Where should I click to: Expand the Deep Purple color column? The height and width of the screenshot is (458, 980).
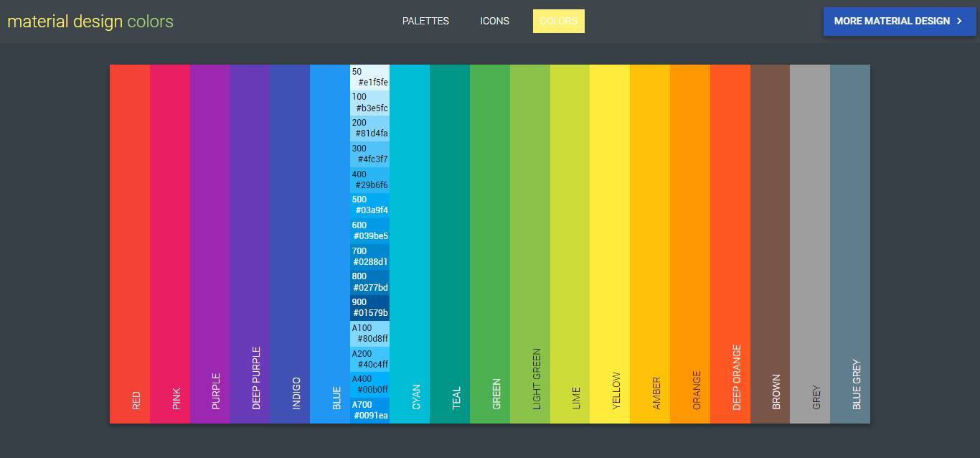pyautogui.click(x=250, y=244)
